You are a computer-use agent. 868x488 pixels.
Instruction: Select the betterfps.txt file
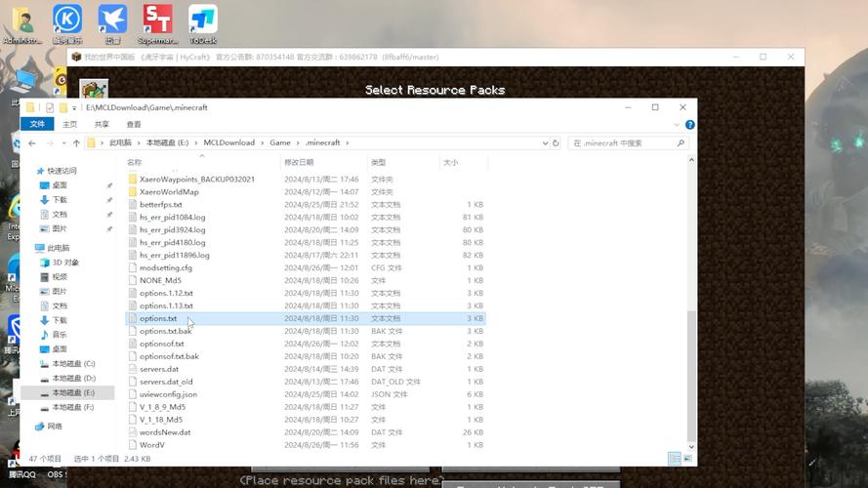click(x=160, y=205)
